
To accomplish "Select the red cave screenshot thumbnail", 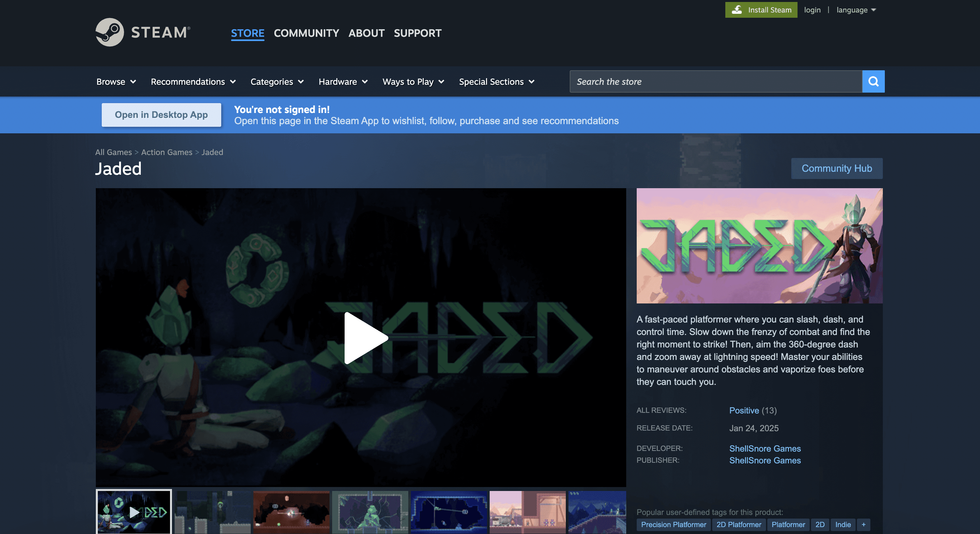I will coord(291,512).
